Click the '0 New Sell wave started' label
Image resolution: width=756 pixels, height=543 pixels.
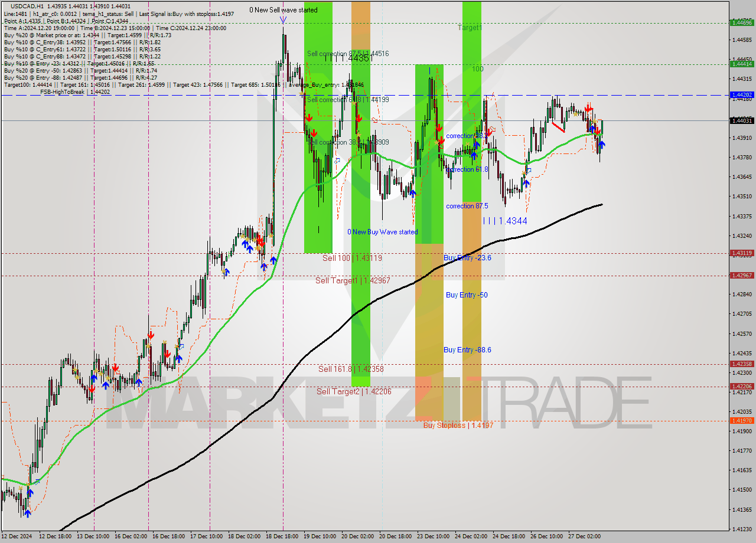283,10
